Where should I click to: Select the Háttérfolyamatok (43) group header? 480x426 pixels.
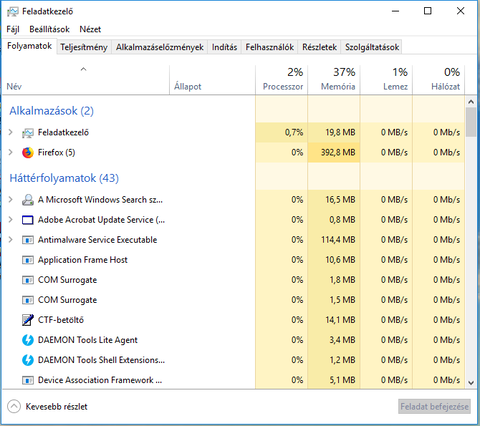(x=64, y=178)
